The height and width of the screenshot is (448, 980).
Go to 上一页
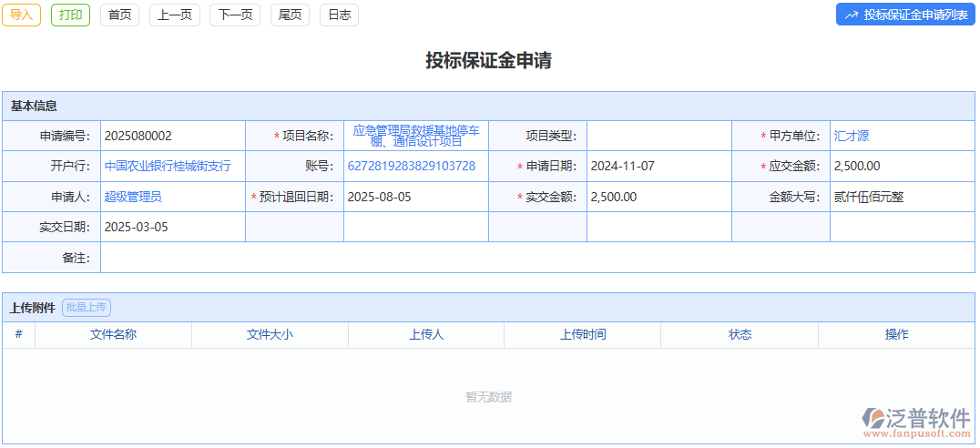click(x=175, y=15)
